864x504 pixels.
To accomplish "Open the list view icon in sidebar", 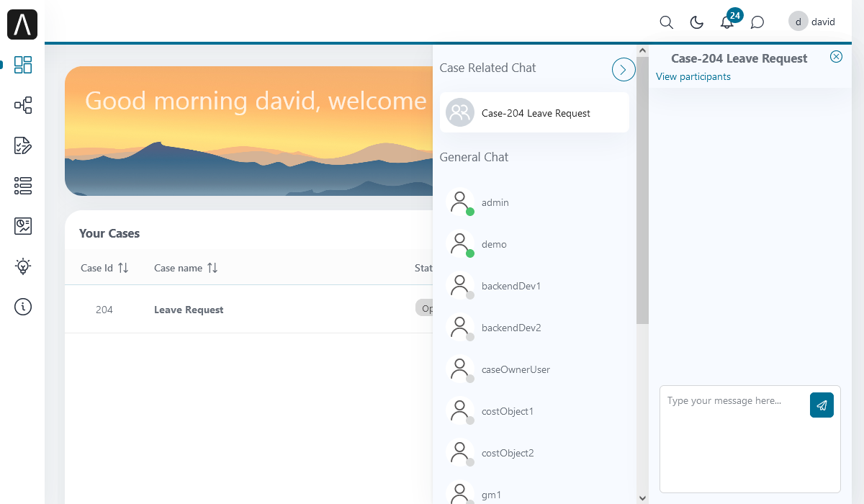I will coord(23,186).
